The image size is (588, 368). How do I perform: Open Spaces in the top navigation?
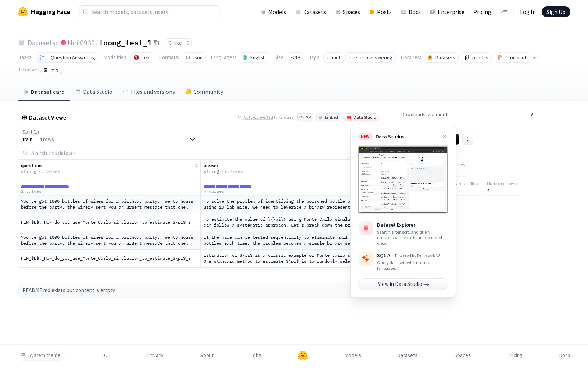[348, 12]
